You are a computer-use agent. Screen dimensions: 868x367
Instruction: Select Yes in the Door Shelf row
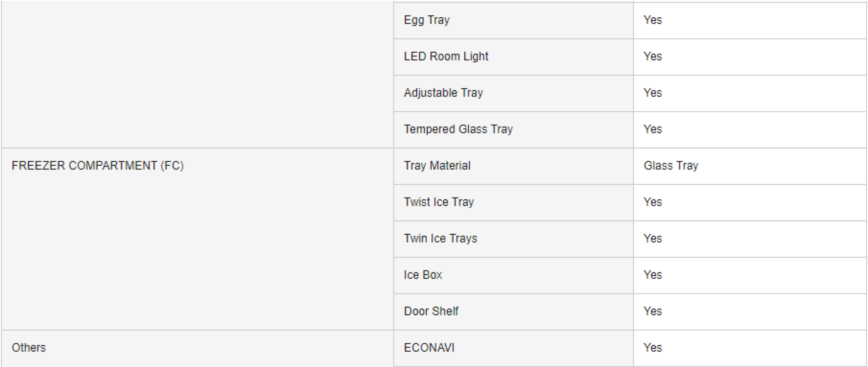click(653, 311)
